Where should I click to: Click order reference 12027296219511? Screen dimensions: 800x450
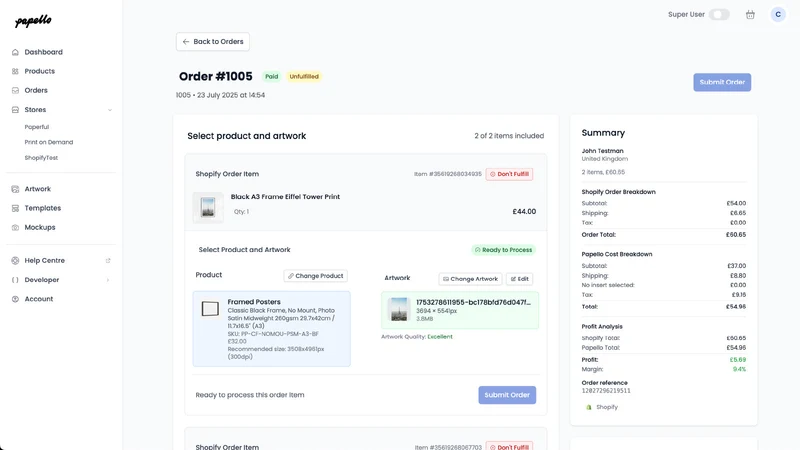click(x=606, y=391)
